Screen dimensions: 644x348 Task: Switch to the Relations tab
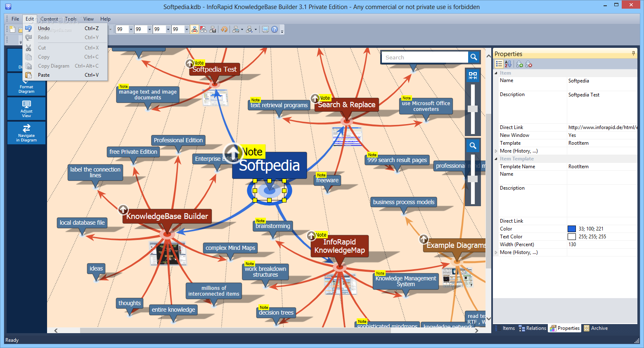(x=533, y=328)
